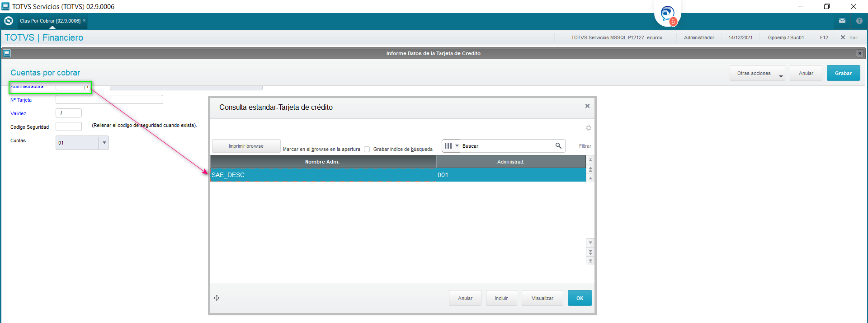Open the chat assistant icon with badge 6
The image size is (868, 323).
(x=668, y=14)
